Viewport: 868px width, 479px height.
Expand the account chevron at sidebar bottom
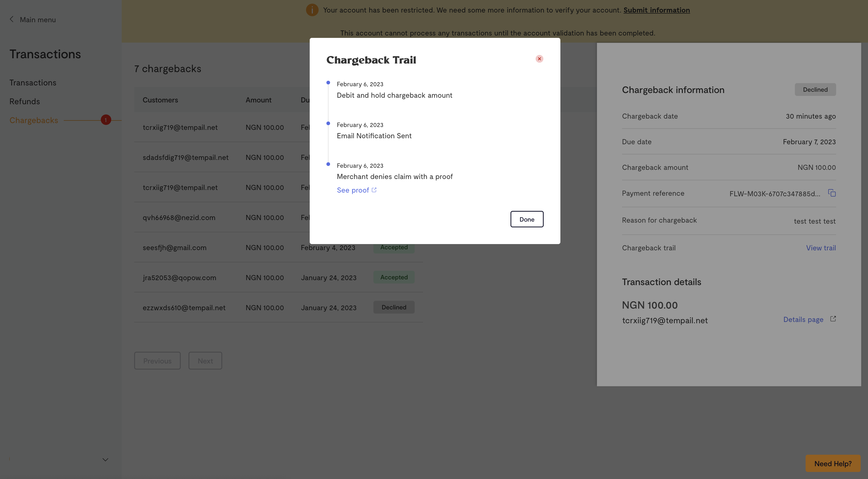click(x=105, y=460)
